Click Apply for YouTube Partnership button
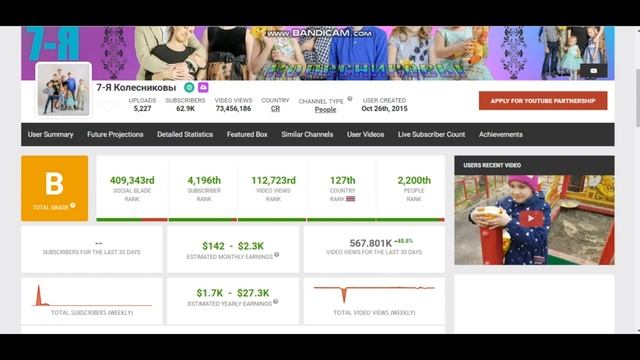The width and height of the screenshot is (640, 360). tap(543, 101)
